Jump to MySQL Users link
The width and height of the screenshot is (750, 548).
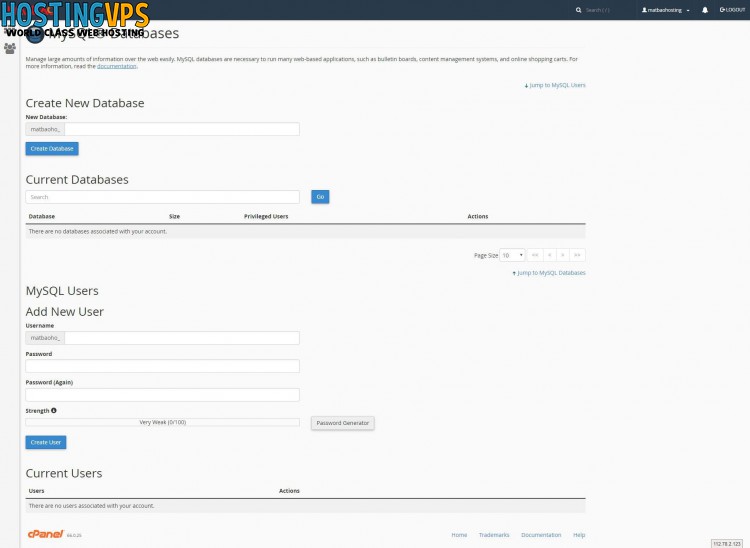[x=555, y=85]
